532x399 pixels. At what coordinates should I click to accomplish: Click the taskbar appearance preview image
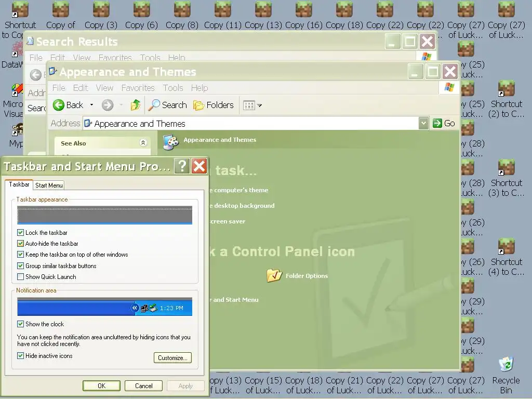click(x=104, y=215)
